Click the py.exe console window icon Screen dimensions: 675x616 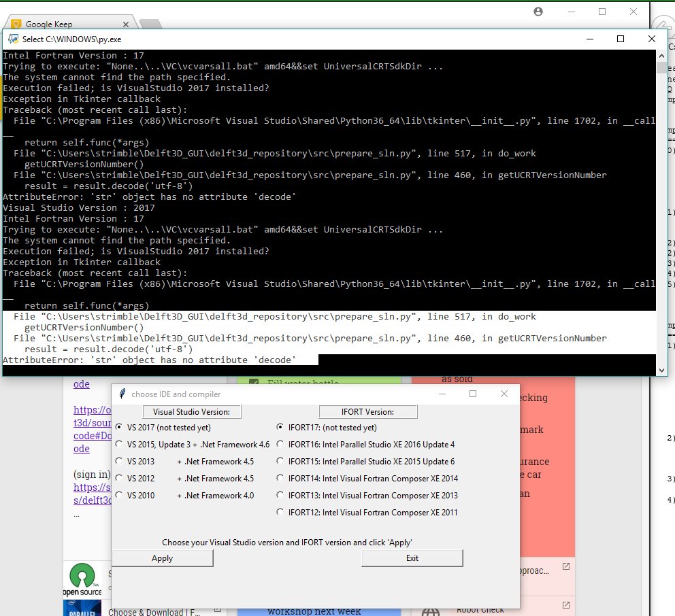click(14, 39)
